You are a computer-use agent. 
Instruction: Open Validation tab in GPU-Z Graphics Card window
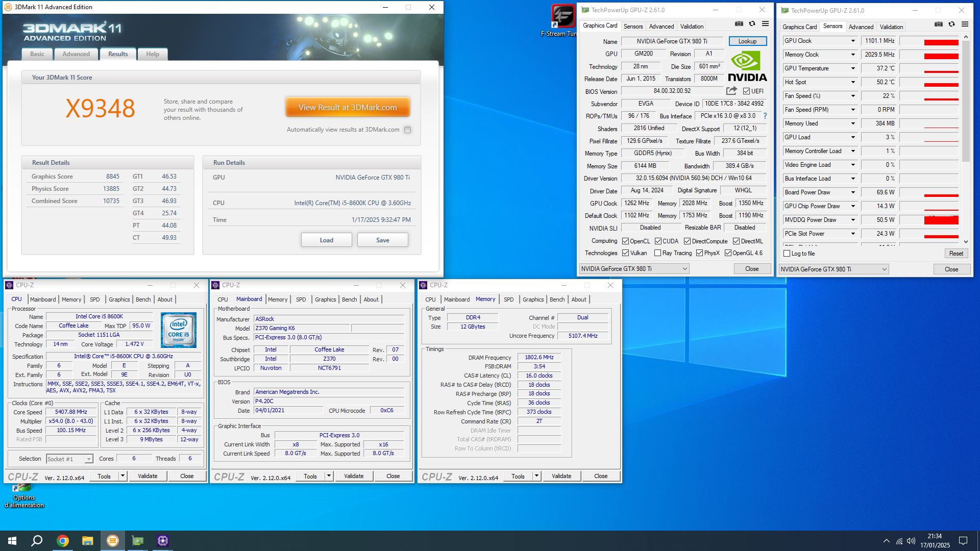[692, 27]
